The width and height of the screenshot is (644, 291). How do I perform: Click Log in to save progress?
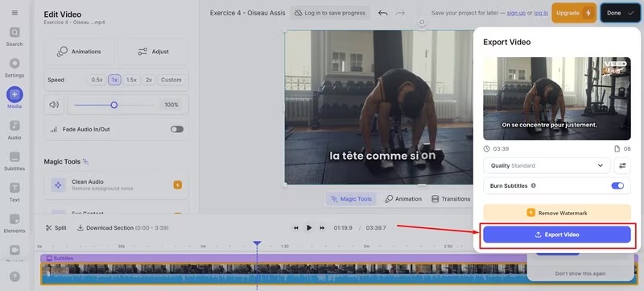(x=330, y=13)
